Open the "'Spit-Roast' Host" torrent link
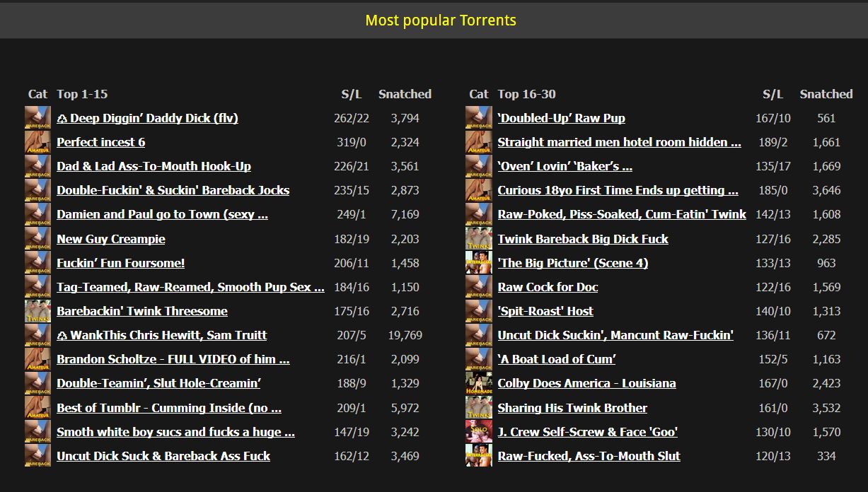 pyautogui.click(x=545, y=311)
